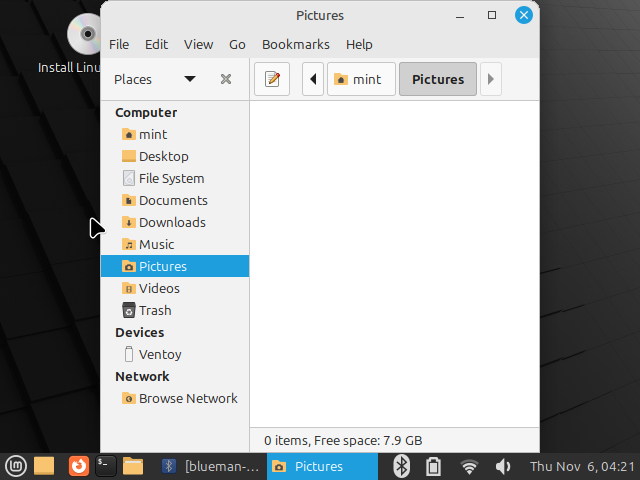Viewport: 640px width, 480px height.
Task: Click the left path bar arrow
Action: [x=313, y=79]
